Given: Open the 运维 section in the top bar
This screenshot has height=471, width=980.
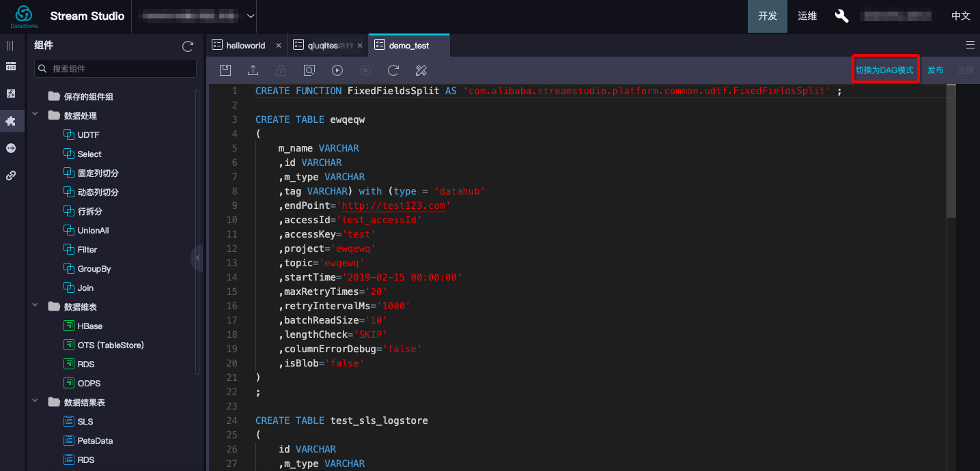Looking at the screenshot, I should [807, 16].
